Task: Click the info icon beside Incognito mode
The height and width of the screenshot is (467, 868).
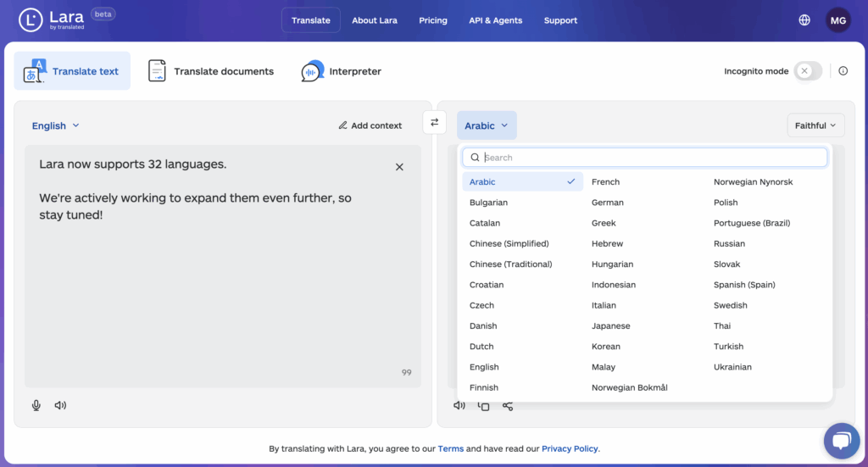Action: coord(843,71)
